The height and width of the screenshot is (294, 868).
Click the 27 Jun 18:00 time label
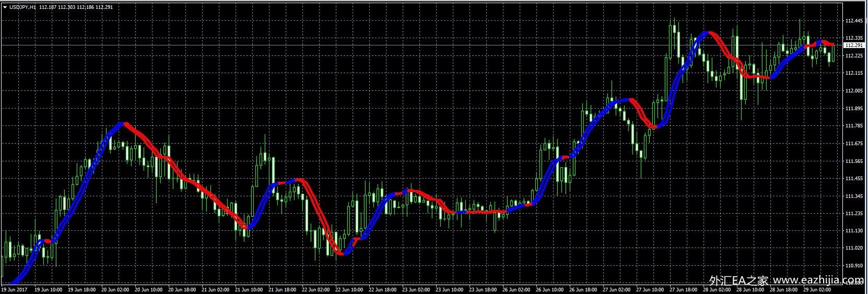(x=684, y=289)
